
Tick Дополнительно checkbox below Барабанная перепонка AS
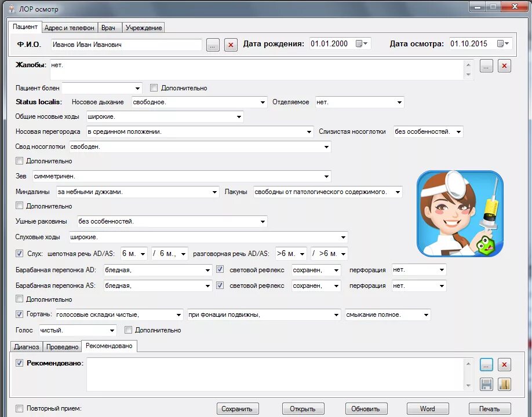click(19, 299)
